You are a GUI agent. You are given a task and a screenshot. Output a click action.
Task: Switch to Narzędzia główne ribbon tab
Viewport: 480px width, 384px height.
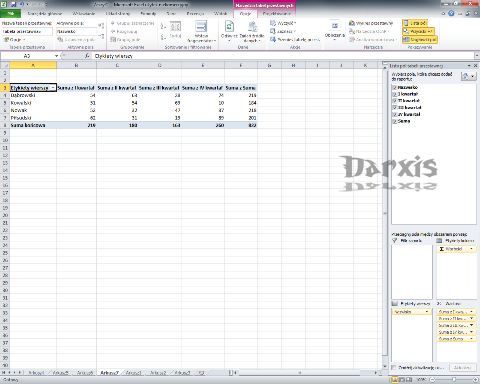coord(45,13)
